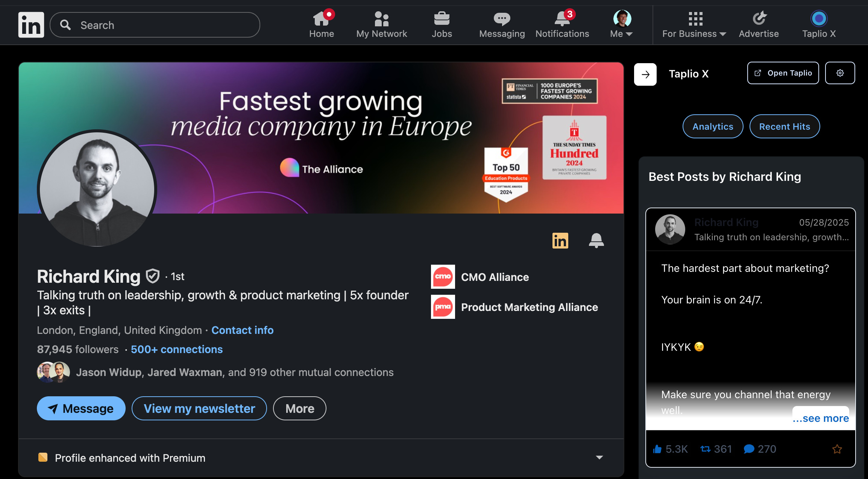Viewport: 868px width, 479px height.
Task: Click the mutual connections avatars
Action: click(x=53, y=372)
